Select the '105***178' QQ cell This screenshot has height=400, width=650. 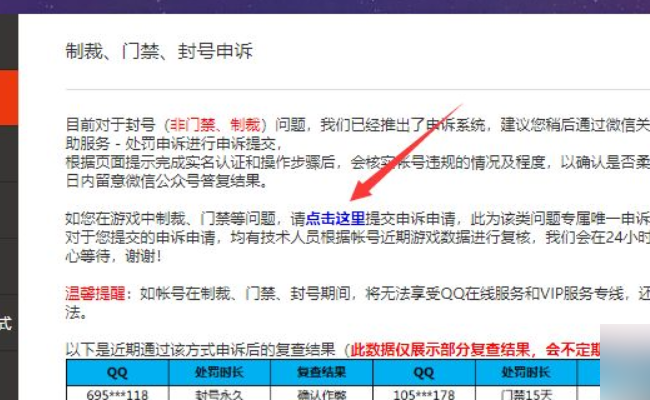423,392
